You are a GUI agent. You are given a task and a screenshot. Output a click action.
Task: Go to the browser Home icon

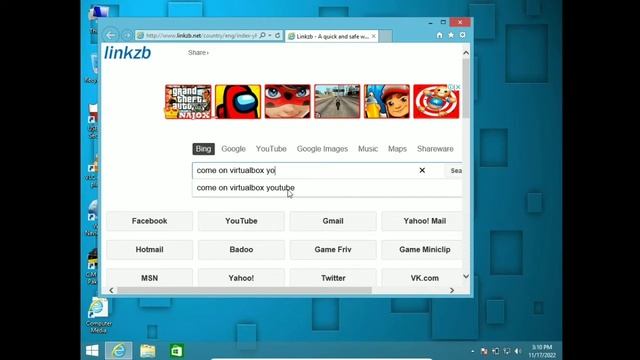440,36
